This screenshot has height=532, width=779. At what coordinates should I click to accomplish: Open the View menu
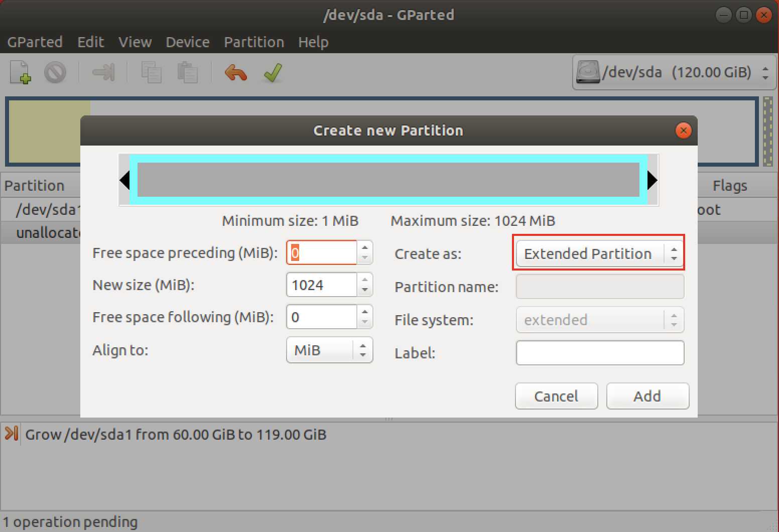pos(135,42)
